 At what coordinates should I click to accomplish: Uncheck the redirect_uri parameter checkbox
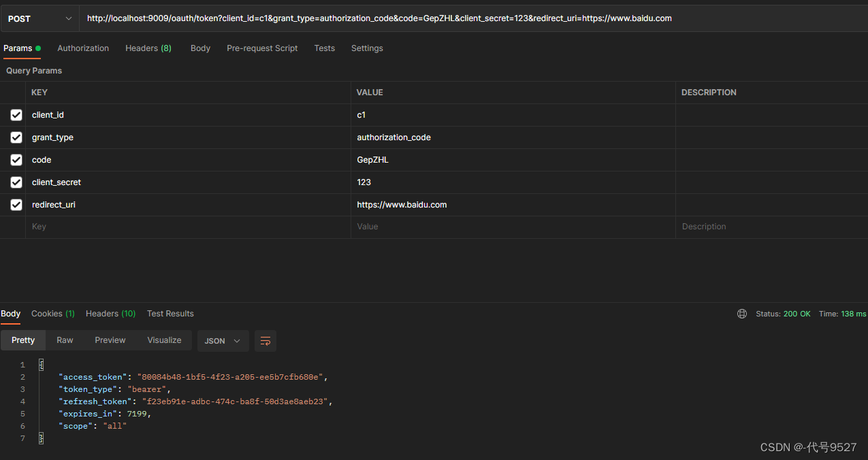(x=16, y=205)
